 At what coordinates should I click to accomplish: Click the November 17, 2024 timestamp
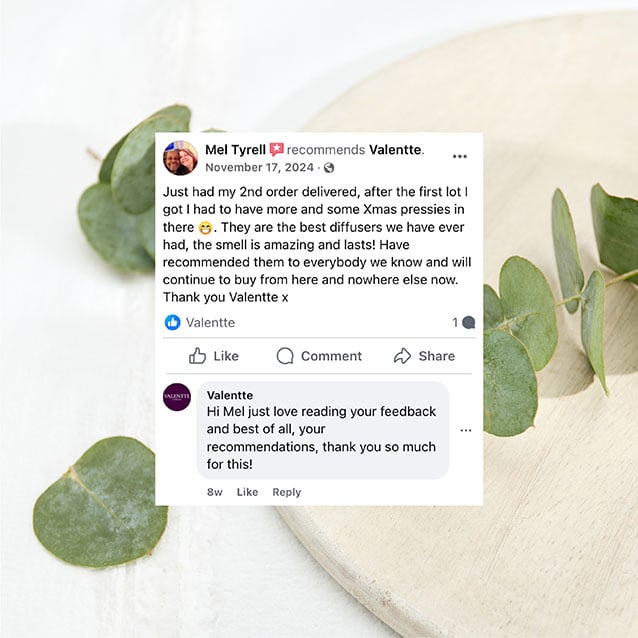tap(259, 168)
